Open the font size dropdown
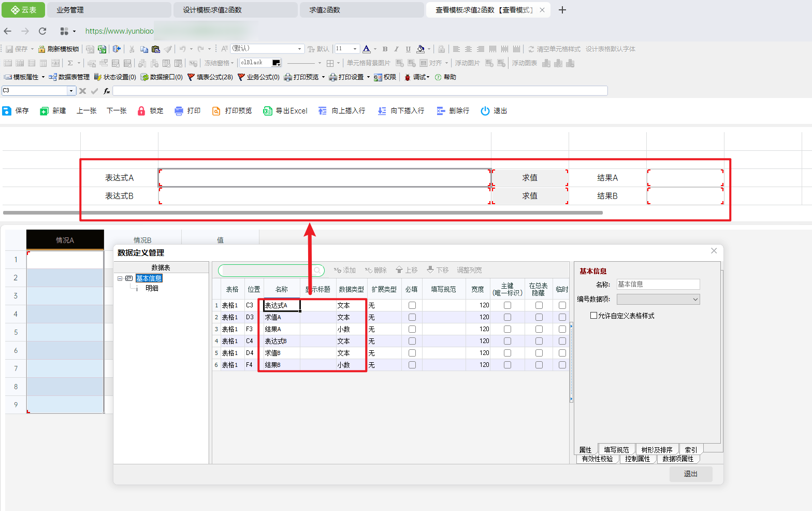The height and width of the screenshot is (511, 812). [x=355, y=49]
